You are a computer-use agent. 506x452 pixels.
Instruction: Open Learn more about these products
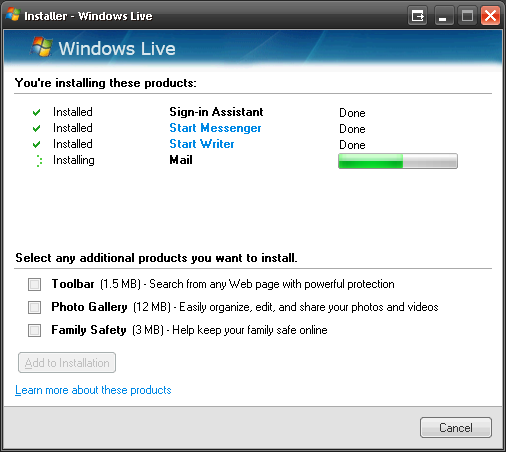[93, 390]
